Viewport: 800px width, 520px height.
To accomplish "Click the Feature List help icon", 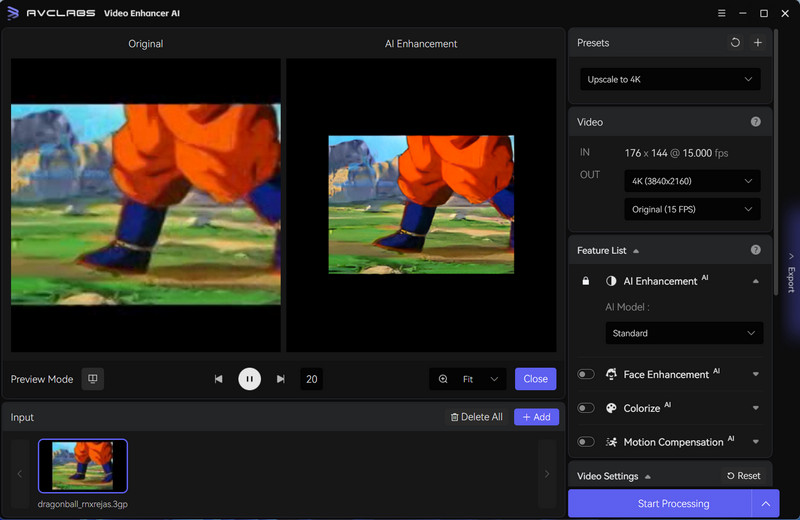I will pyautogui.click(x=755, y=250).
